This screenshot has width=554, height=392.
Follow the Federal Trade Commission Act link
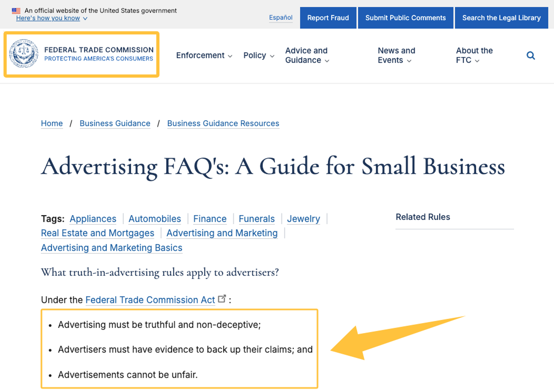click(150, 300)
